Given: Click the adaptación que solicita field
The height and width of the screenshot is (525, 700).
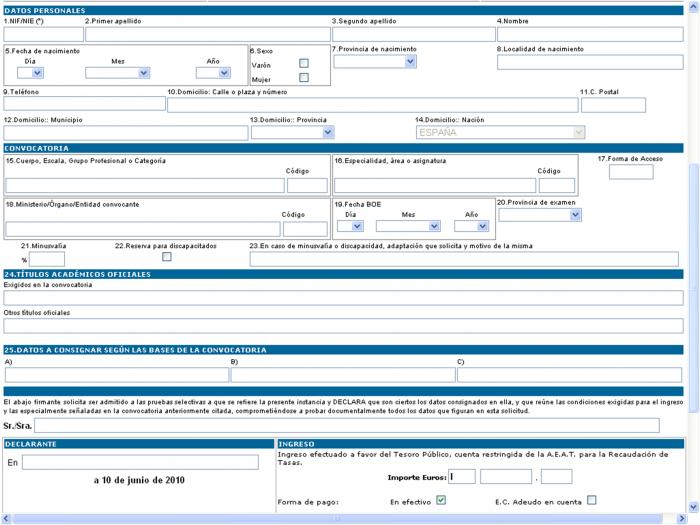Looking at the screenshot, I should pos(464,259).
